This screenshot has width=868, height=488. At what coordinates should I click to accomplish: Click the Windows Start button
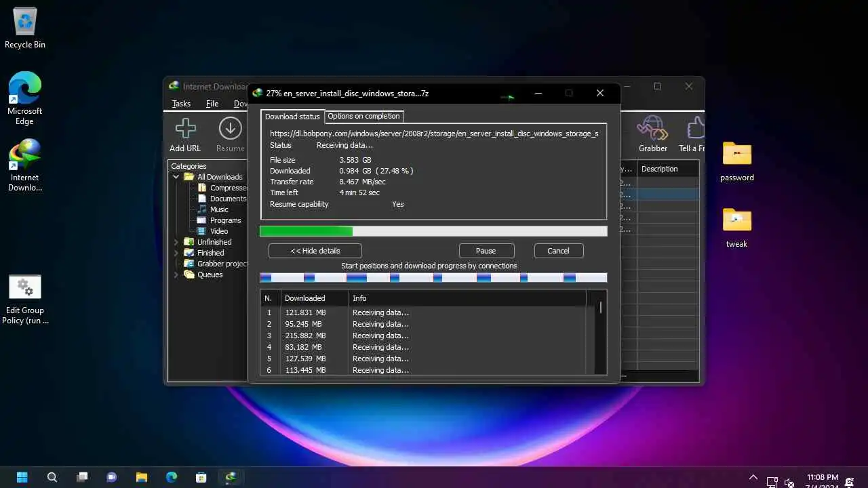22,477
